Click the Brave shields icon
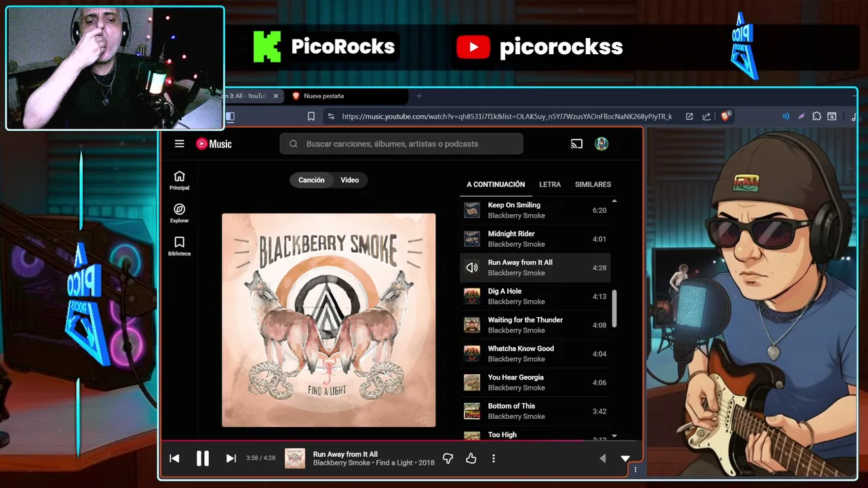This screenshot has height=488, width=868. pyautogui.click(x=726, y=116)
